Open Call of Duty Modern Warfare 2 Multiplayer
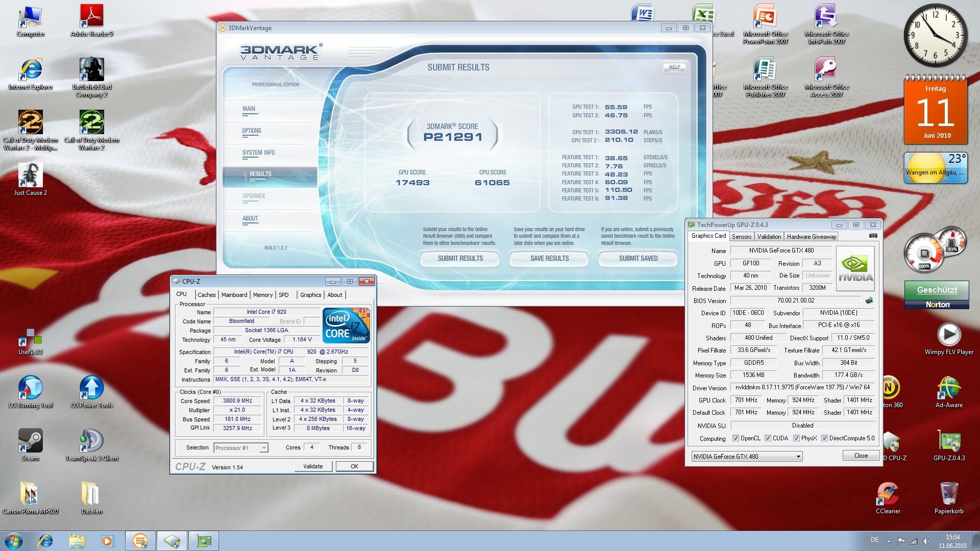Image resolution: width=980 pixels, height=551 pixels. (31, 131)
